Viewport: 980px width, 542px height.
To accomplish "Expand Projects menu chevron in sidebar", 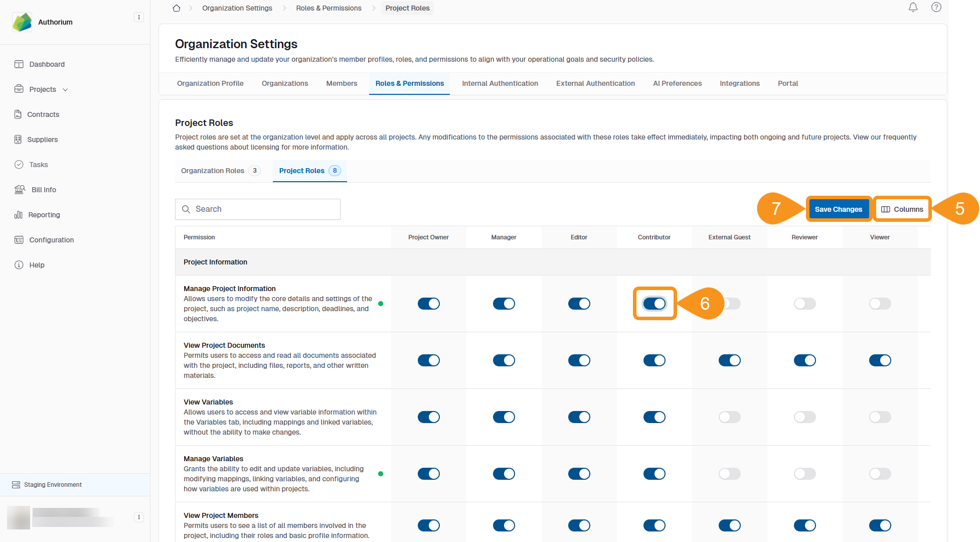I will click(x=65, y=90).
